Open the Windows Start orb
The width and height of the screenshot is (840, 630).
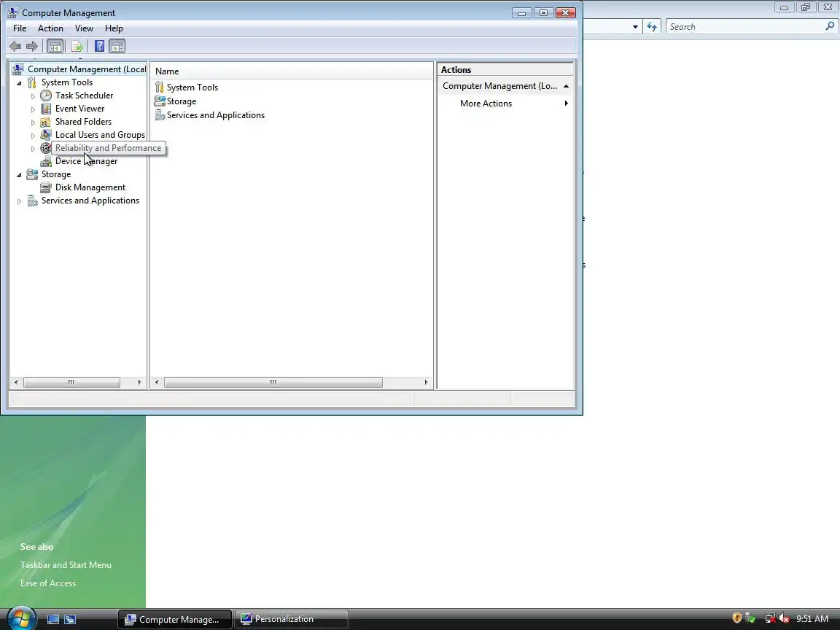(21, 618)
